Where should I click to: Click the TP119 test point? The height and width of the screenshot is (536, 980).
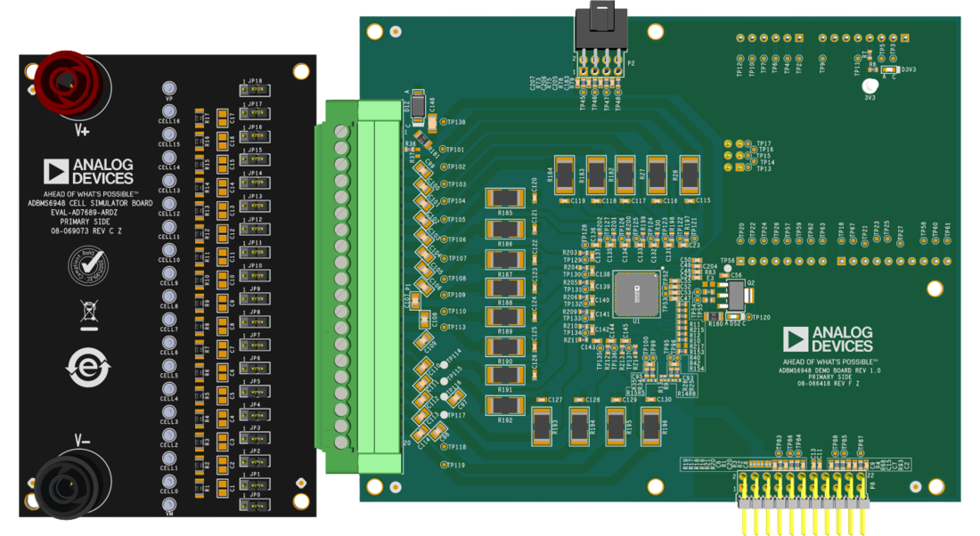coord(444,465)
